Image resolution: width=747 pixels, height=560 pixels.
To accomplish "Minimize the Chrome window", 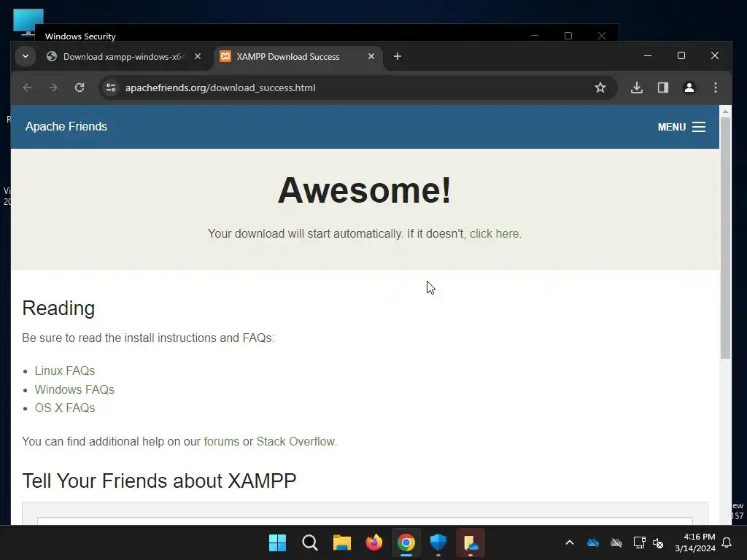I will point(648,55).
